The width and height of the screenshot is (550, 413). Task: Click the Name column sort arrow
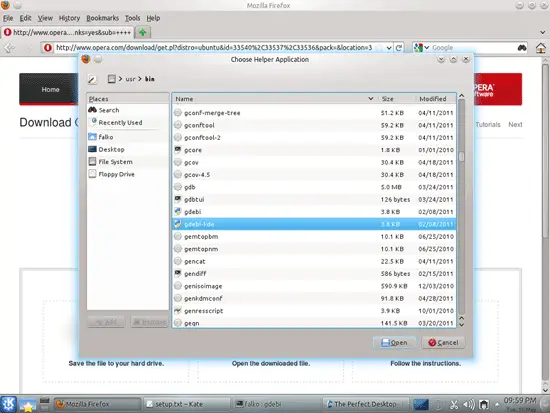[370, 99]
